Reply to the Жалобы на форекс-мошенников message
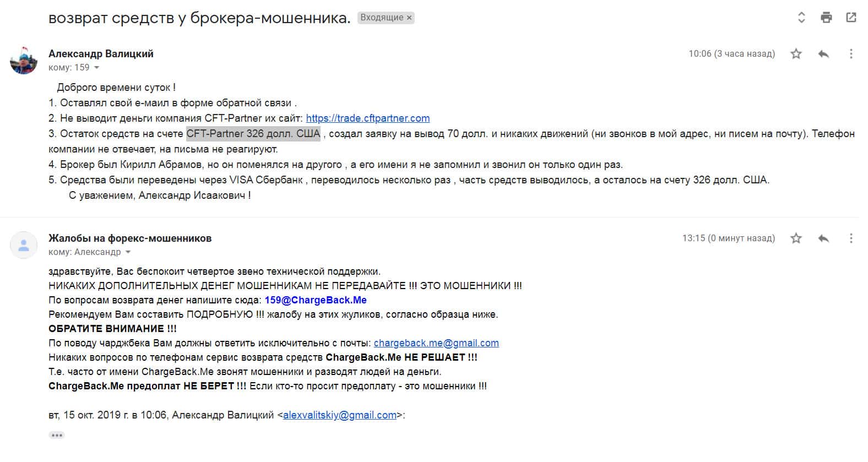The width and height of the screenshot is (868, 462). [x=823, y=238]
